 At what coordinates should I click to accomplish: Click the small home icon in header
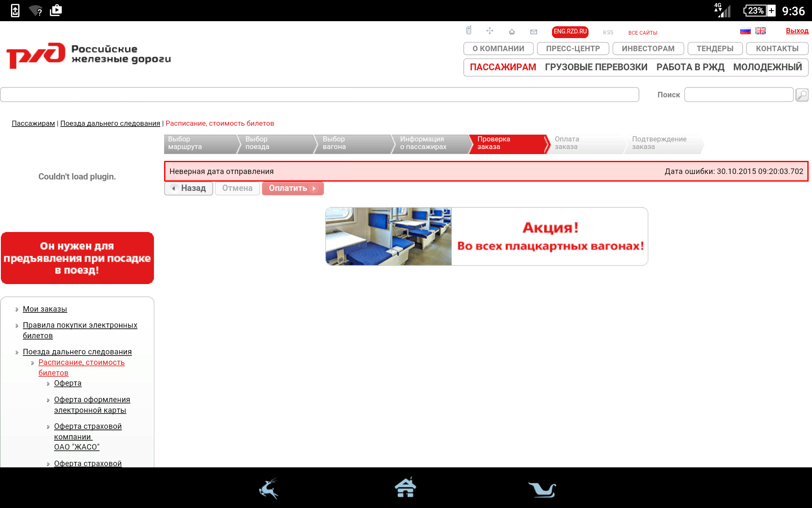point(512,32)
